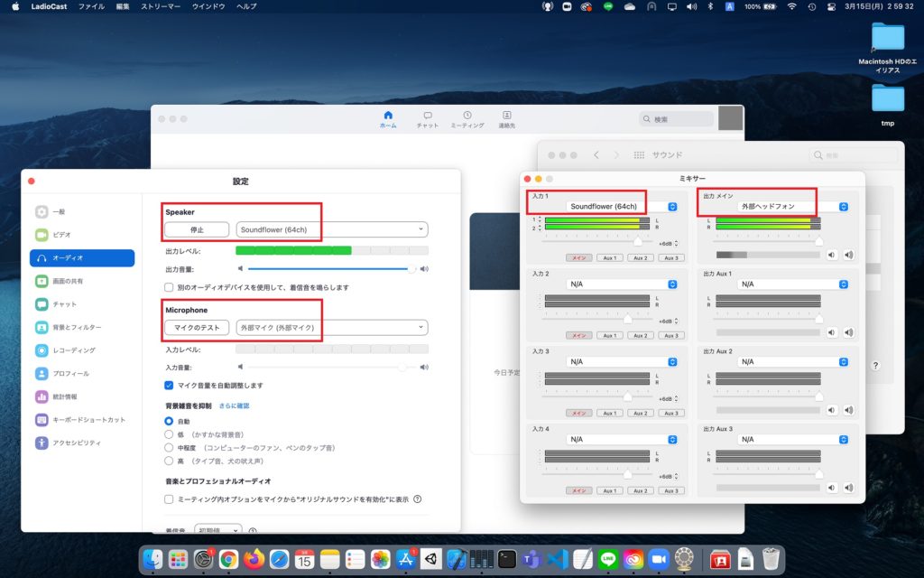Switch to Zoom ミーティング tab
This screenshot has height=578, width=924.
(467, 120)
